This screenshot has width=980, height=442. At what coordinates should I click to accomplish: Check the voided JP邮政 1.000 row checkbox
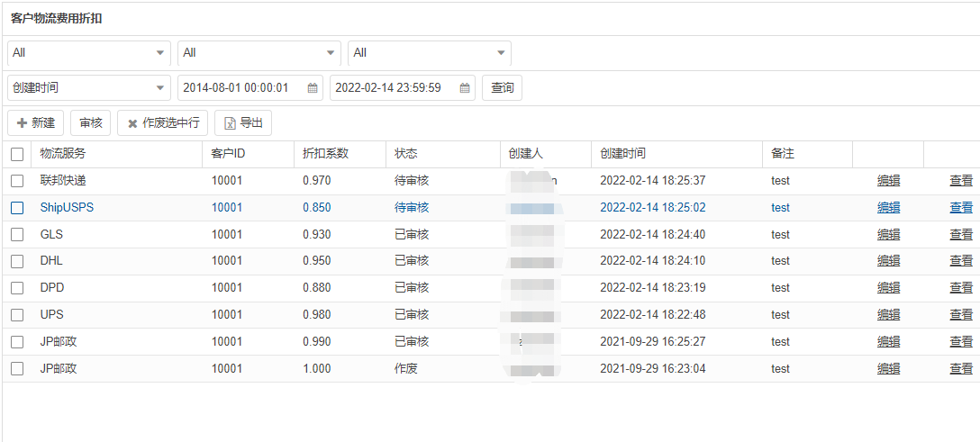(17, 368)
